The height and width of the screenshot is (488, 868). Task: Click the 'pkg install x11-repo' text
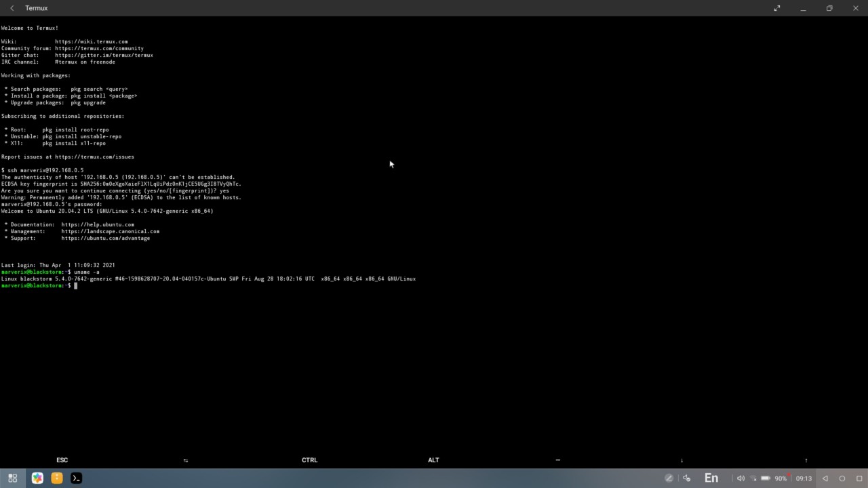(x=74, y=143)
